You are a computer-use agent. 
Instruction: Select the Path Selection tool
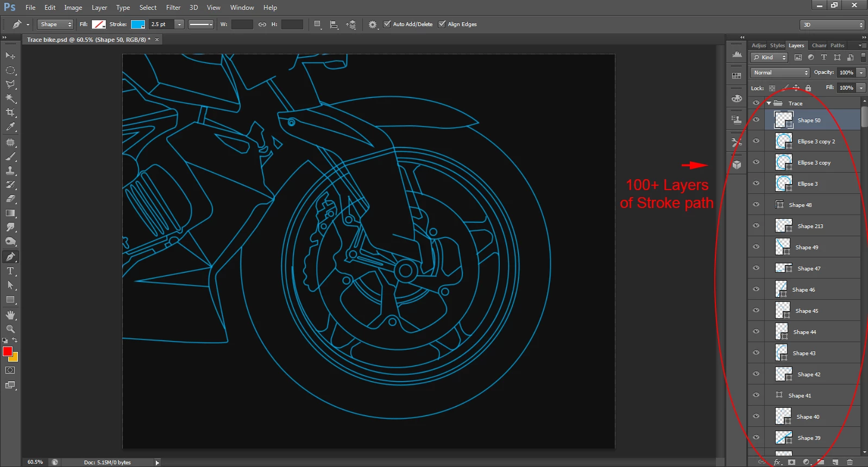click(10, 285)
